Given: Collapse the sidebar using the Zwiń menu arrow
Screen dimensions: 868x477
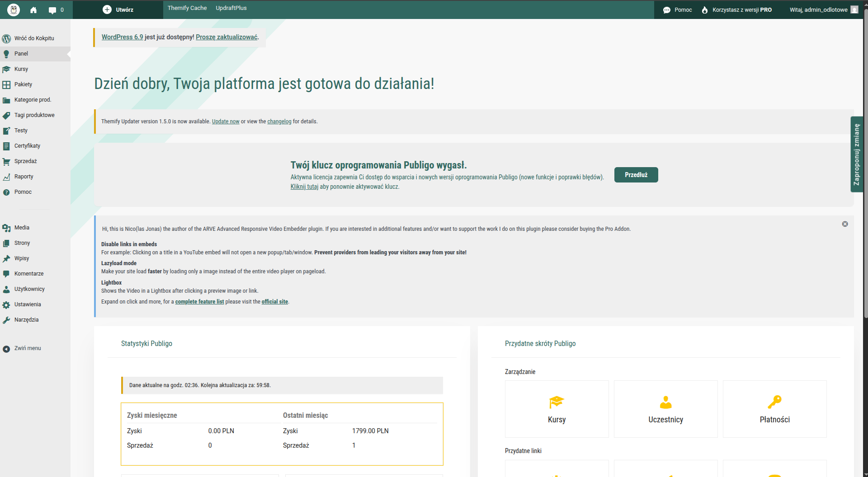Looking at the screenshot, I should (x=6, y=349).
